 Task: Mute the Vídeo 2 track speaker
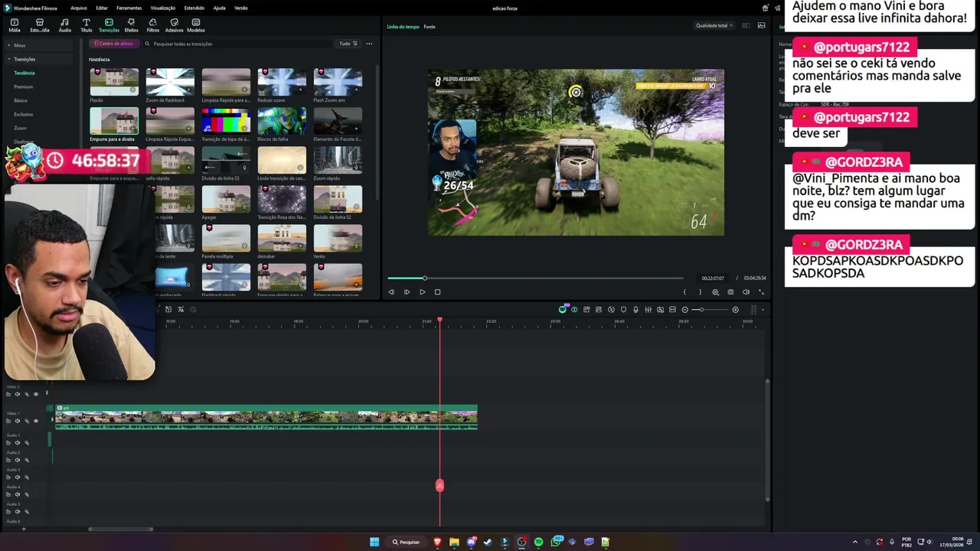18,394
